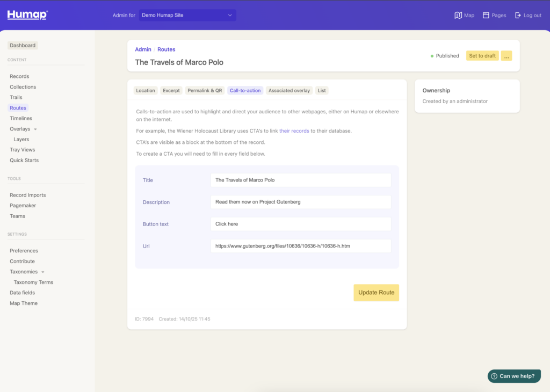Open Record Imports from the sidebar

tap(27, 195)
